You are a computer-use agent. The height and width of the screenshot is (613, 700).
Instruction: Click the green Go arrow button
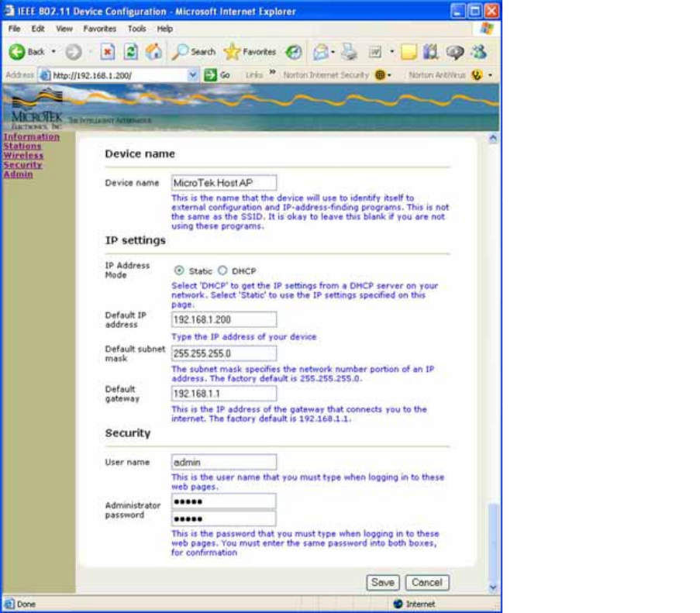(210, 75)
